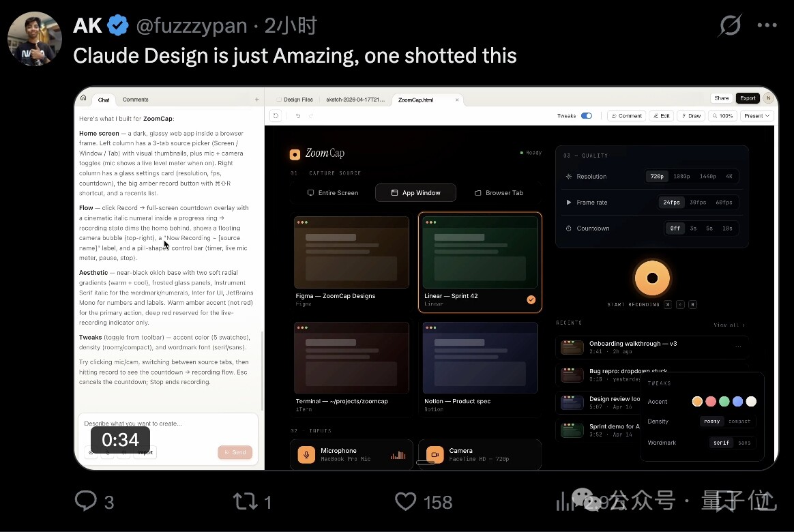Pick the green accent color swatch
Viewport: 794px width, 532px height.
point(723,401)
